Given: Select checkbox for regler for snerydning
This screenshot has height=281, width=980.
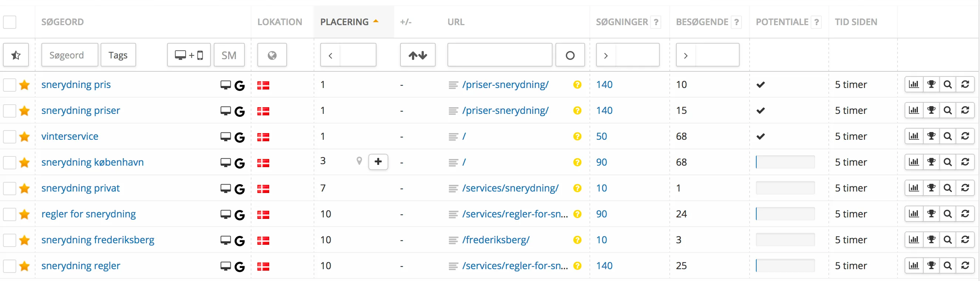Looking at the screenshot, I should (10, 214).
